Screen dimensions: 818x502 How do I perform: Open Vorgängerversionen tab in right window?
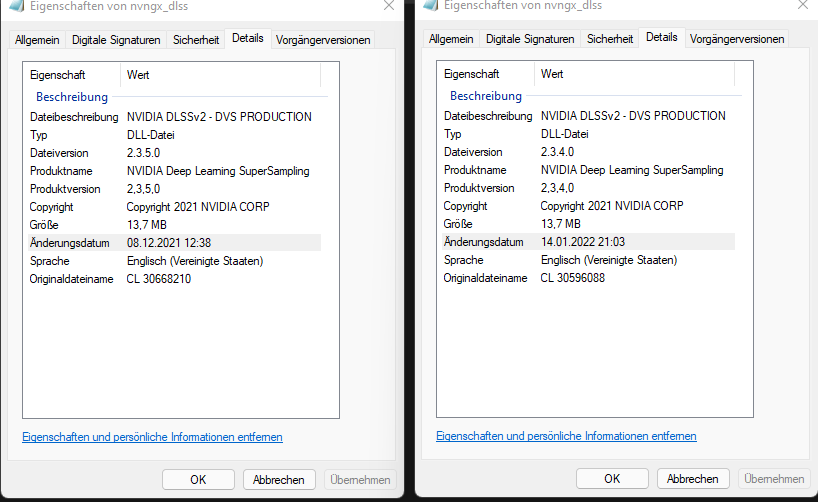[737, 39]
